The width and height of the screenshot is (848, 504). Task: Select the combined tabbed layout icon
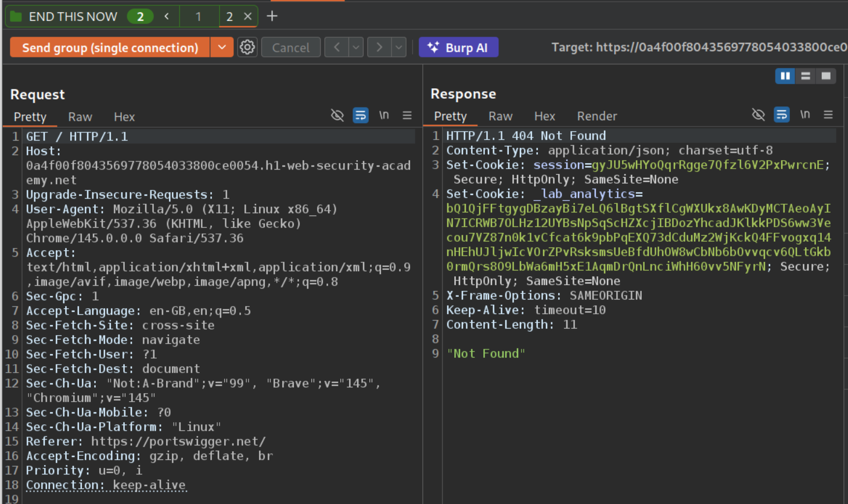coord(825,76)
